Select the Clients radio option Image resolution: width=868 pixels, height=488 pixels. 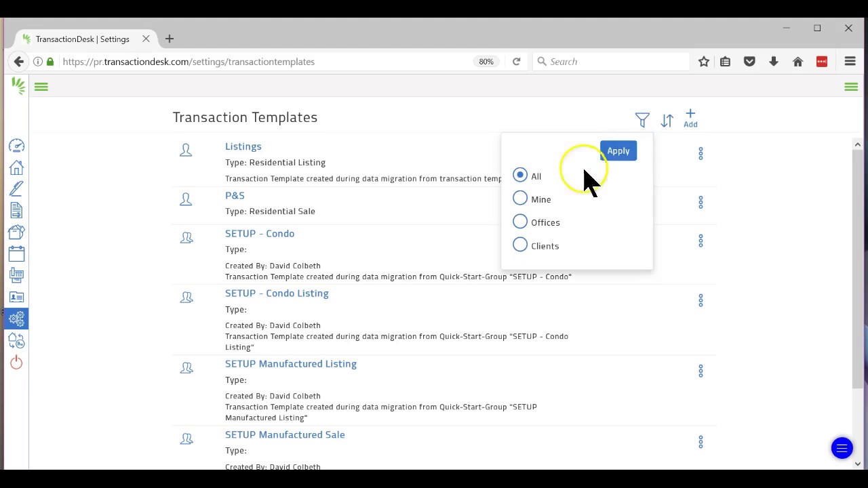coord(520,245)
